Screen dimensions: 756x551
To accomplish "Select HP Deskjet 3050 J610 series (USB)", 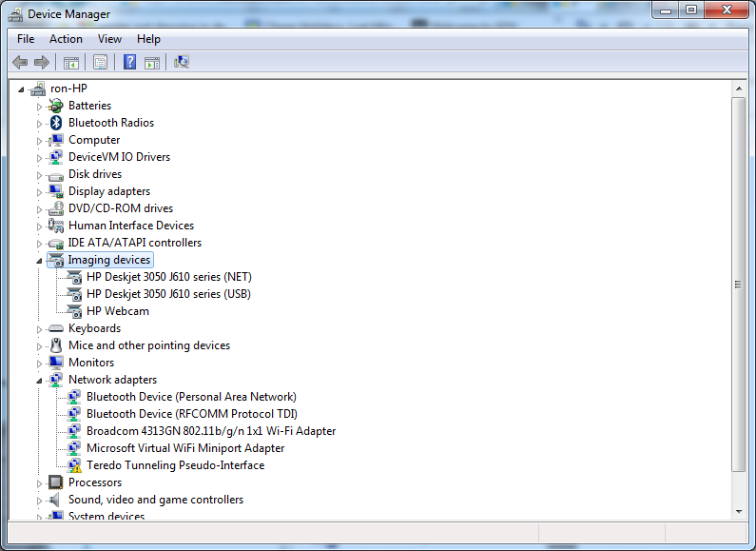I will [168, 294].
